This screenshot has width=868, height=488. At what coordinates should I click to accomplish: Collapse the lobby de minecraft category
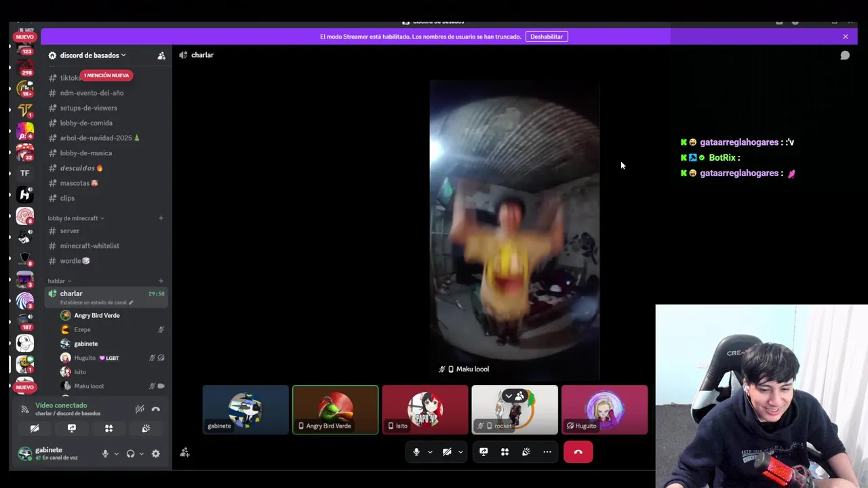[x=76, y=218]
